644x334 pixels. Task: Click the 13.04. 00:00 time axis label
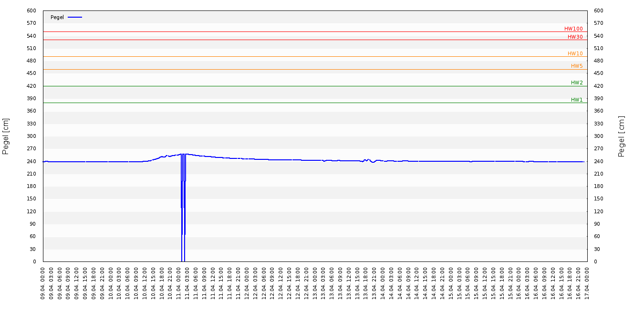tap(315, 282)
